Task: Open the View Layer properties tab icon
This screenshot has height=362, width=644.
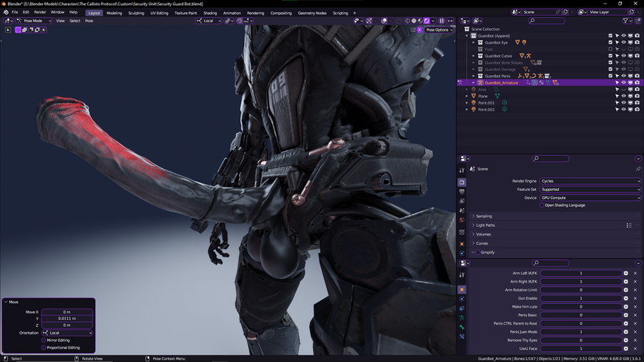Action: [x=462, y=201]
